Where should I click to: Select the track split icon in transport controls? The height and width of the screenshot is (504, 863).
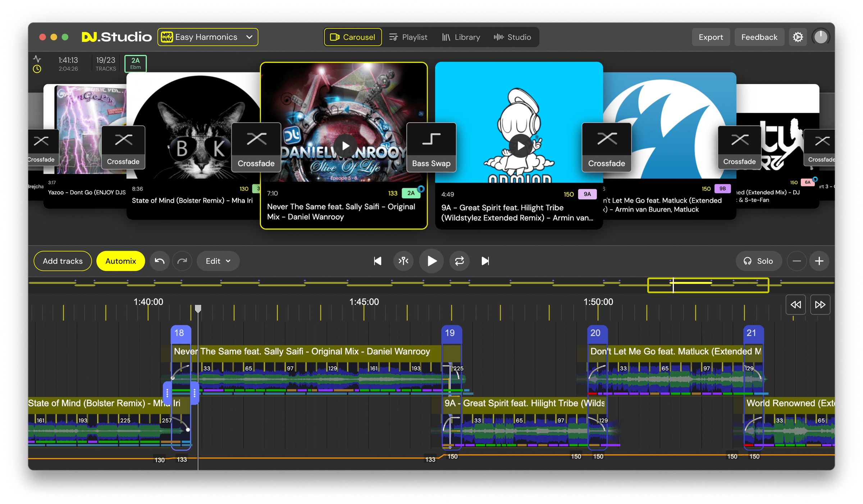pos(403,261)
